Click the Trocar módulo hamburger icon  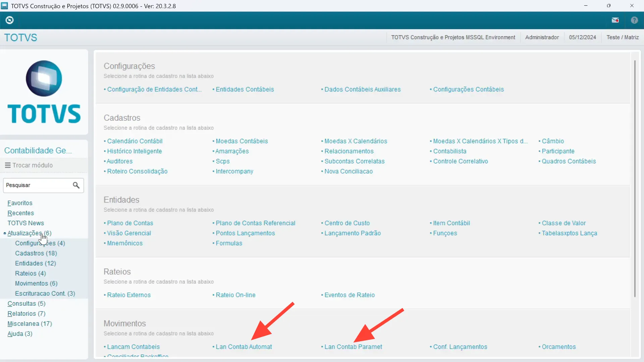coord(8,165)
